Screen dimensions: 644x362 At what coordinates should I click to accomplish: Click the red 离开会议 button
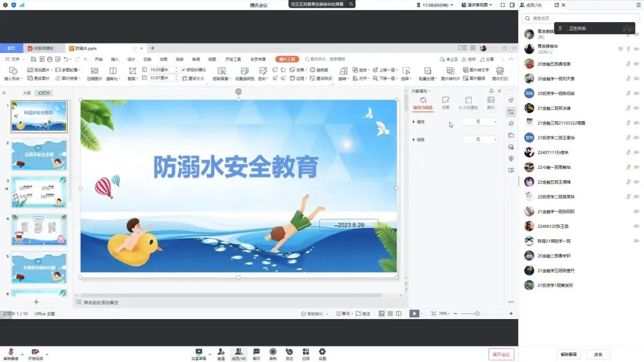501,354
